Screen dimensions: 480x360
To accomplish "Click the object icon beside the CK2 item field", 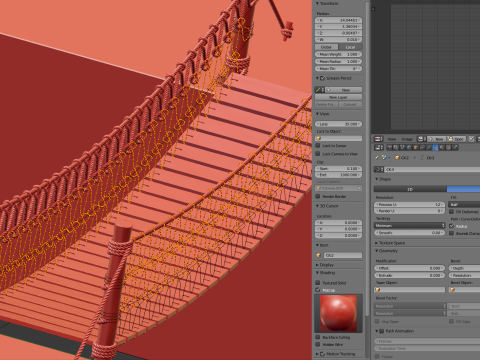I will [318, 255].
